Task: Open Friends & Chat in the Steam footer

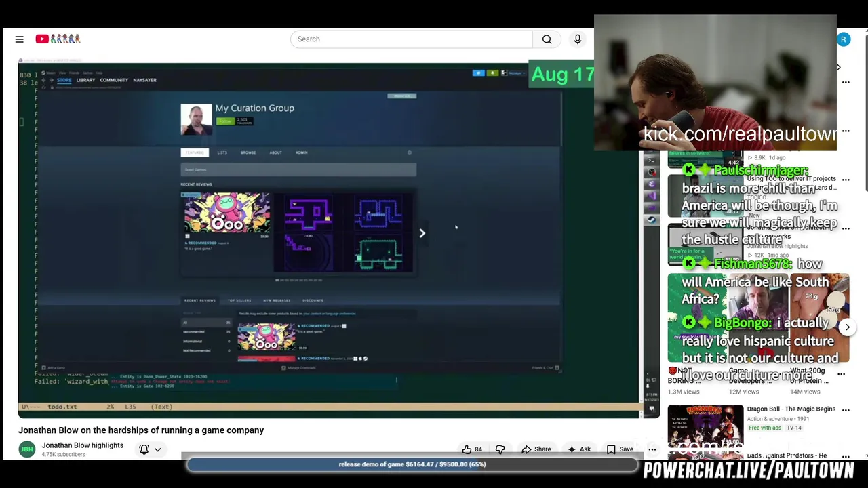Action: coord(546,368)
